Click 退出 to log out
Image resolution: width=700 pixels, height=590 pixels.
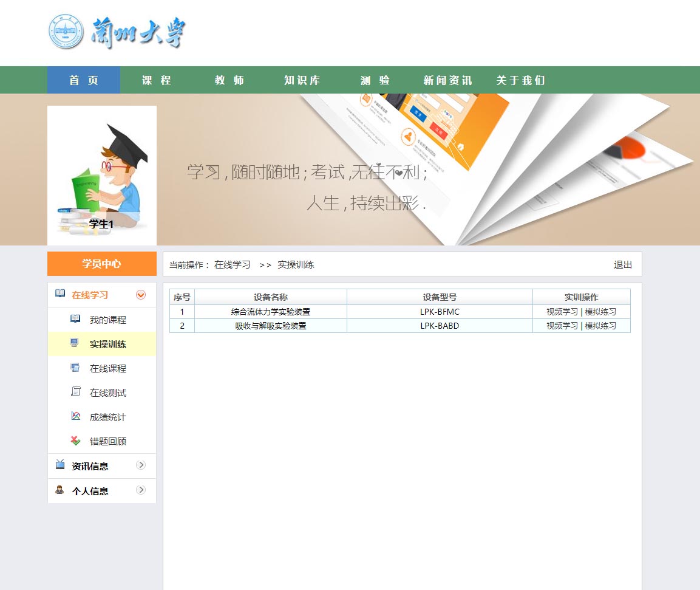623,265
